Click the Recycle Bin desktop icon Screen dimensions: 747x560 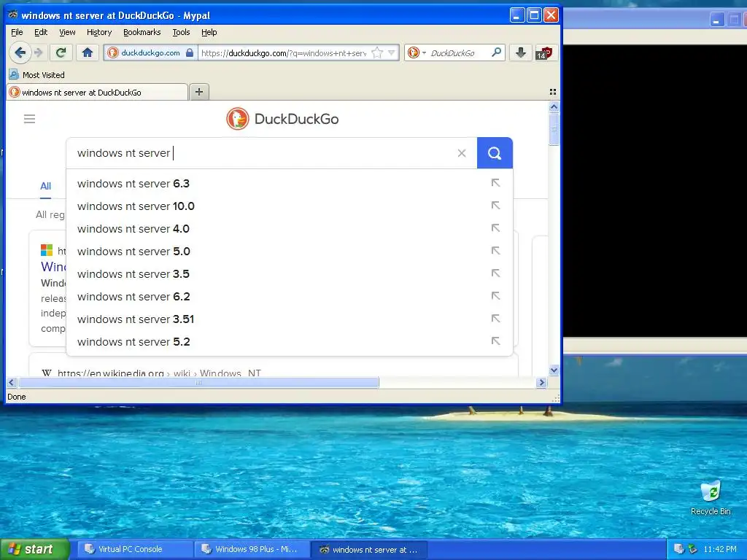click(711, 498)
